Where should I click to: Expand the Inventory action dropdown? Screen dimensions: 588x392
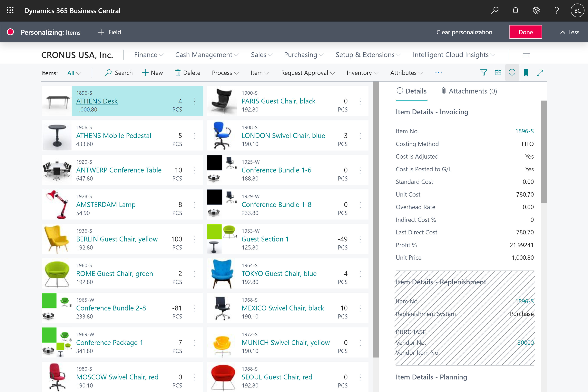pos(362,73)
